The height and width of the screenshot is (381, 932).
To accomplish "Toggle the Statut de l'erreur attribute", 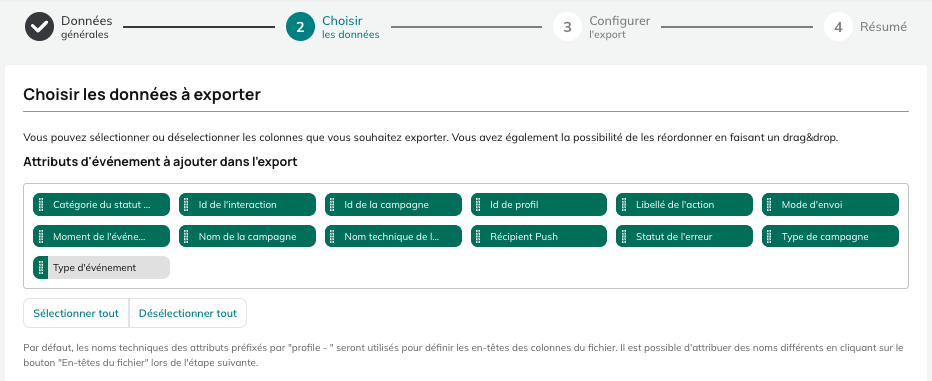I will [685, 236].
